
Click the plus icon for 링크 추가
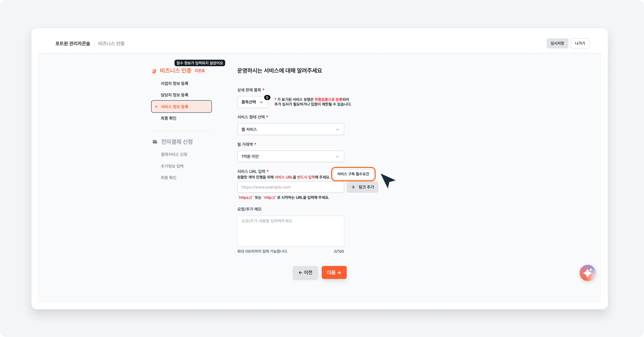[x=353, y=187]
